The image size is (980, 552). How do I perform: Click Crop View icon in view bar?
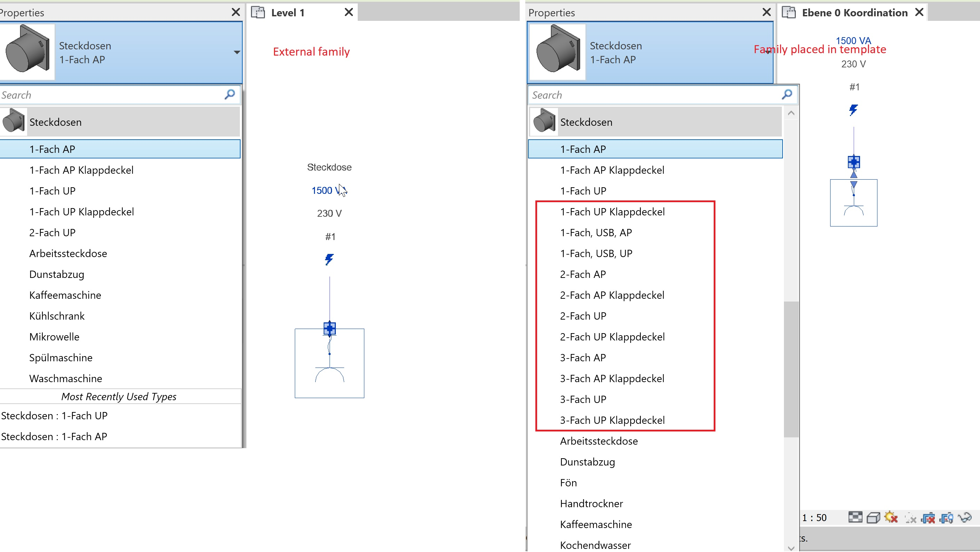[x=928, y=517]
